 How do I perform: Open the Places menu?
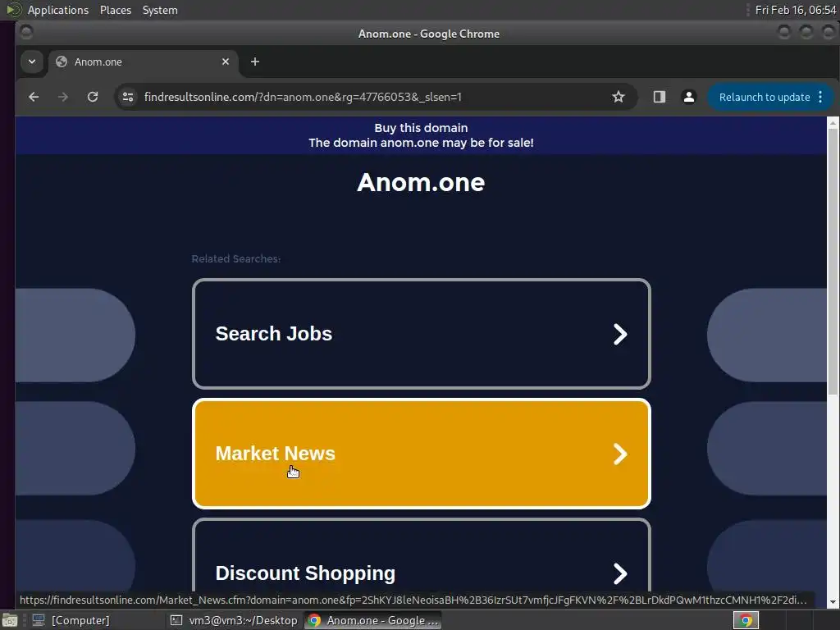click(x=115, y=10)
